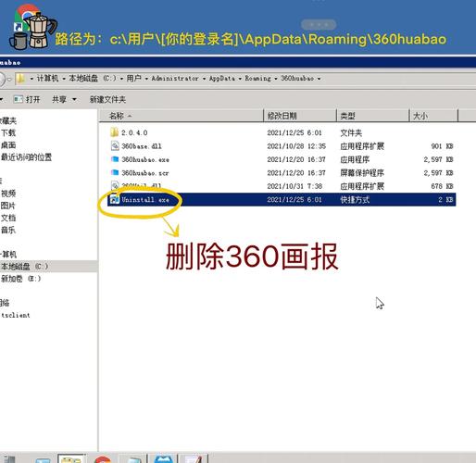Select 下载 in the navigation pane

(x=8, y=132)
